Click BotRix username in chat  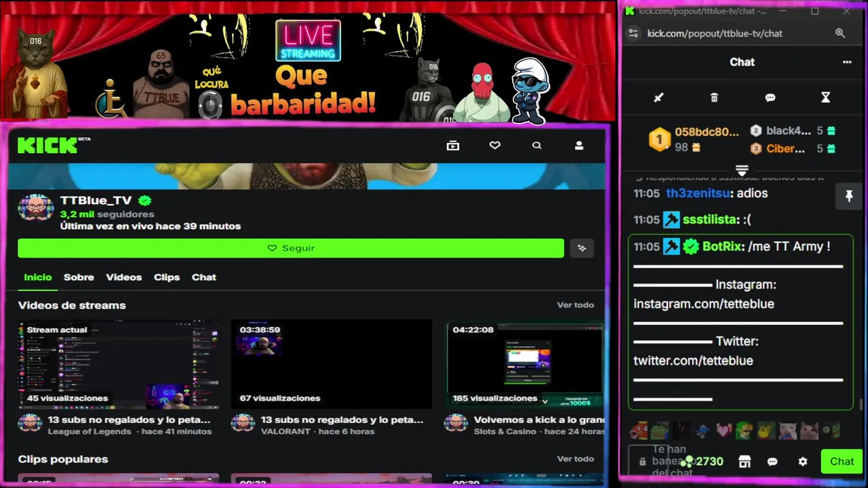click(722, 247)
